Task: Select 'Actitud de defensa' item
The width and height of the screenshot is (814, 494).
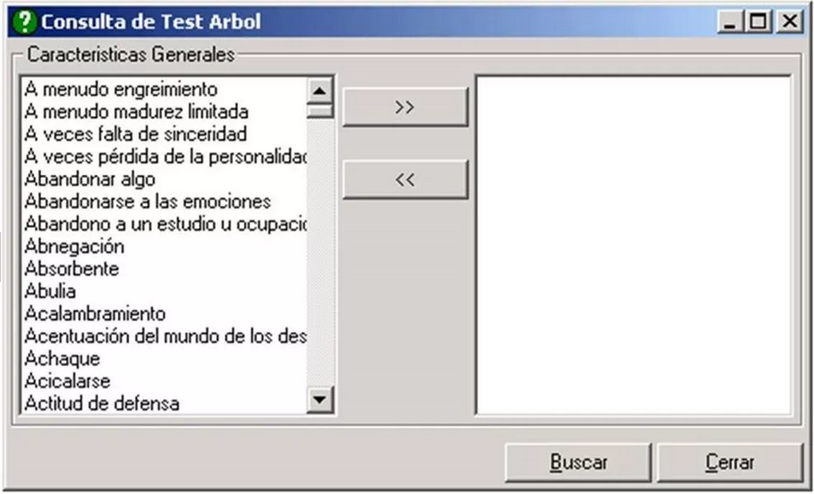Action: pyautogui.click(x=102, y=403)
